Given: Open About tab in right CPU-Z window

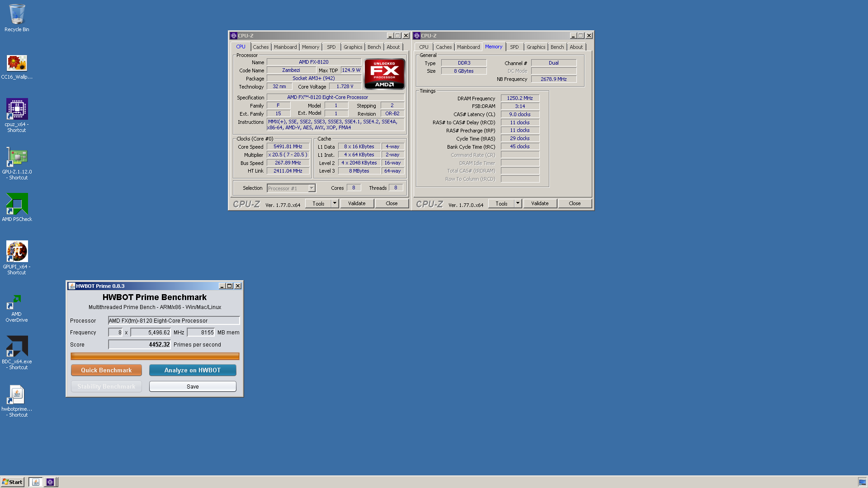Looking at the screenshot, I should (x=576, y=47).
